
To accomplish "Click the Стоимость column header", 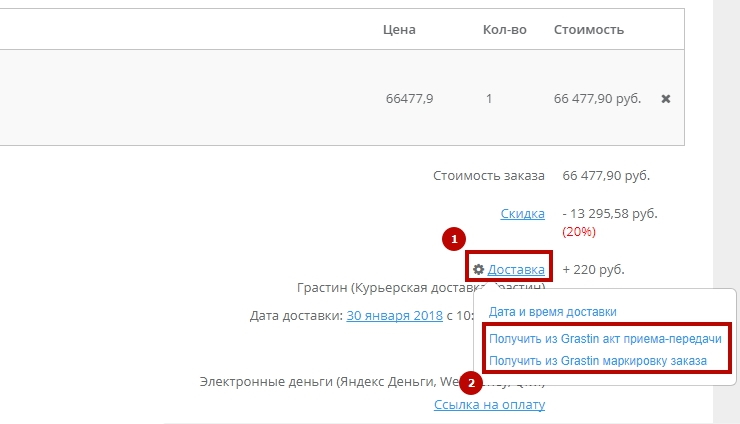I will pyautogui.click(x=588, y=29).
